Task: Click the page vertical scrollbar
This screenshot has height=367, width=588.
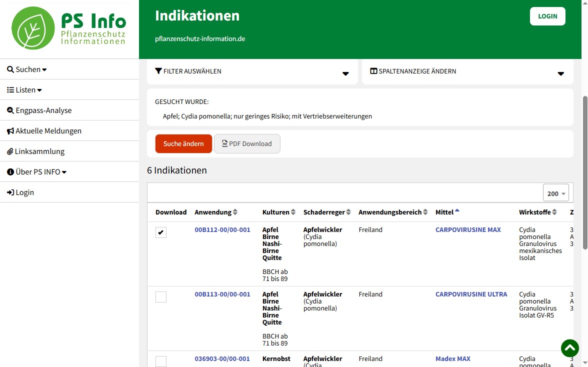Action: tap(583, 200)
